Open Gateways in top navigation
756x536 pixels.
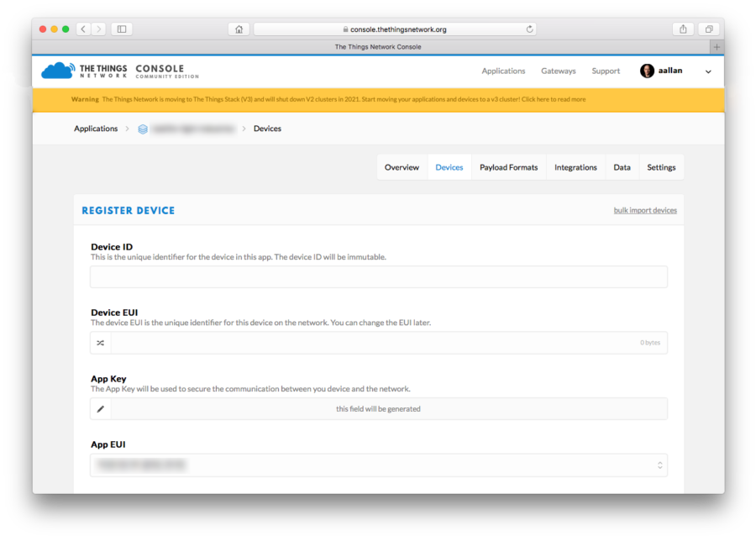coord(558,71)
